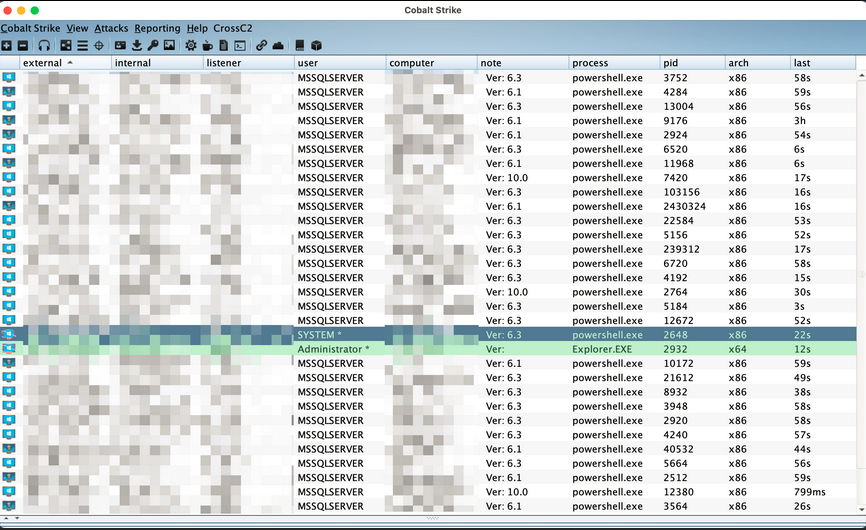Open credentials via ID card icon
This screenshot has height=530, width=866.
tap(120, 45)
